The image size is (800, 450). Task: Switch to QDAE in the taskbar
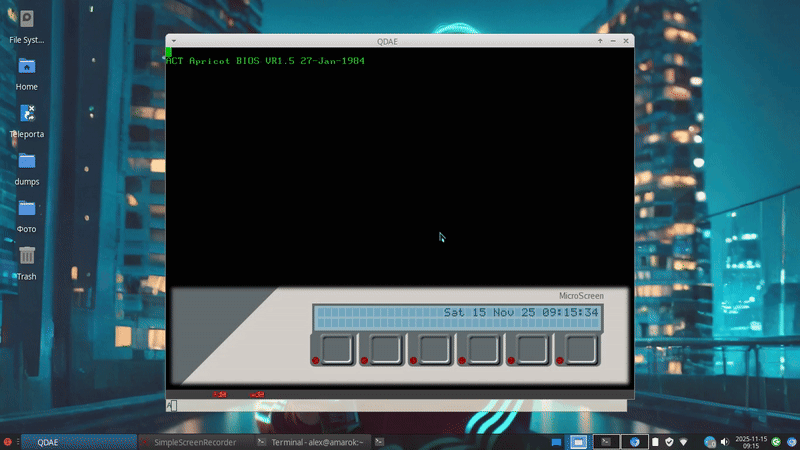tap(79, 442)
